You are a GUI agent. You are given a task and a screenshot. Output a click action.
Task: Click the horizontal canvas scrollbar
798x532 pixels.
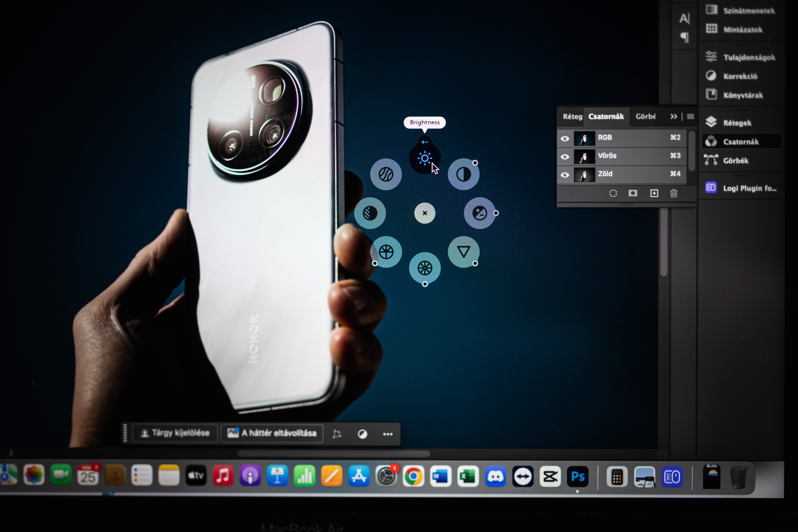(334, 454)
